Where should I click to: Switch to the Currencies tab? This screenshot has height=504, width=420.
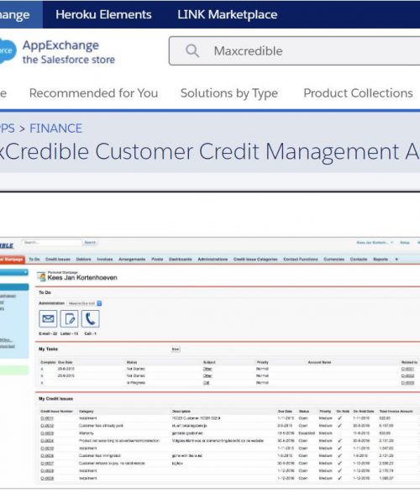tap(333, 259)
